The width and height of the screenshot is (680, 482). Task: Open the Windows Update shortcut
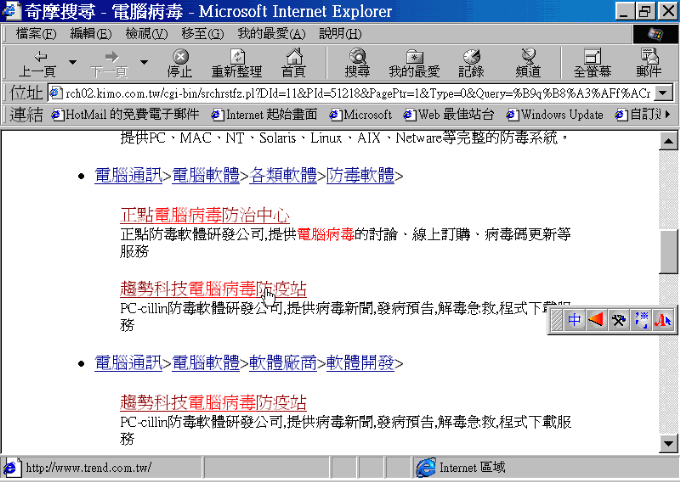point(555,115)
